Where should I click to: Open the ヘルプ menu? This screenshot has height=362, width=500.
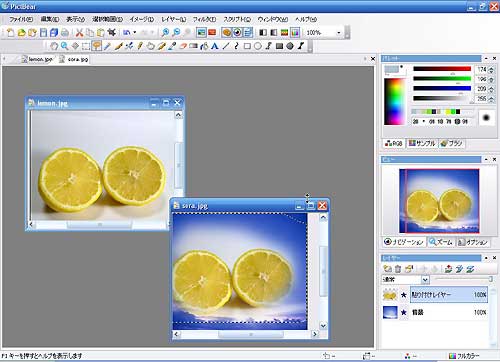[x=306, y=19]
